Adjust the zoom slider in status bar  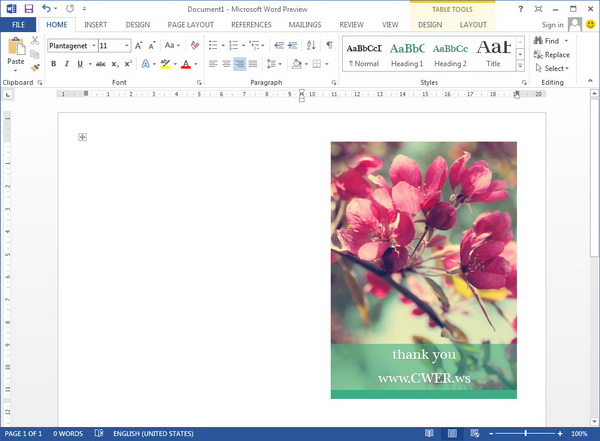[526, 434]
